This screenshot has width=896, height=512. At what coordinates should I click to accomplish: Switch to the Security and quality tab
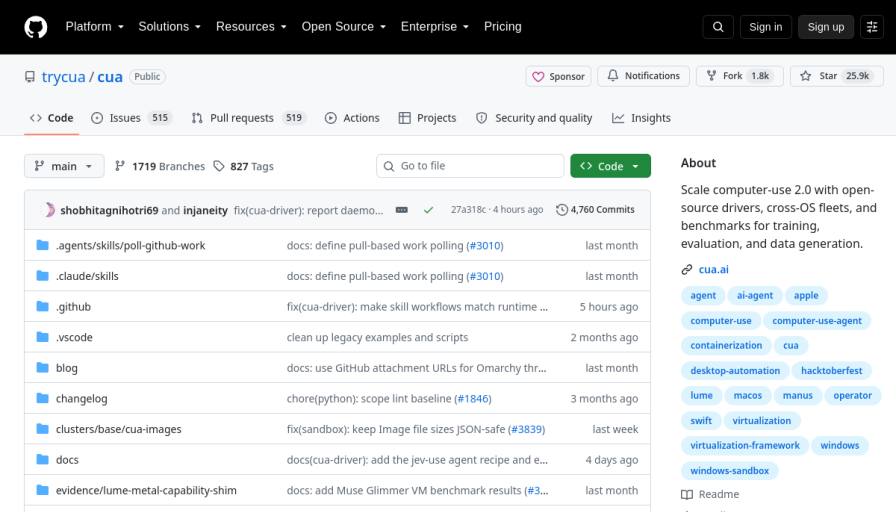[534, 118]
